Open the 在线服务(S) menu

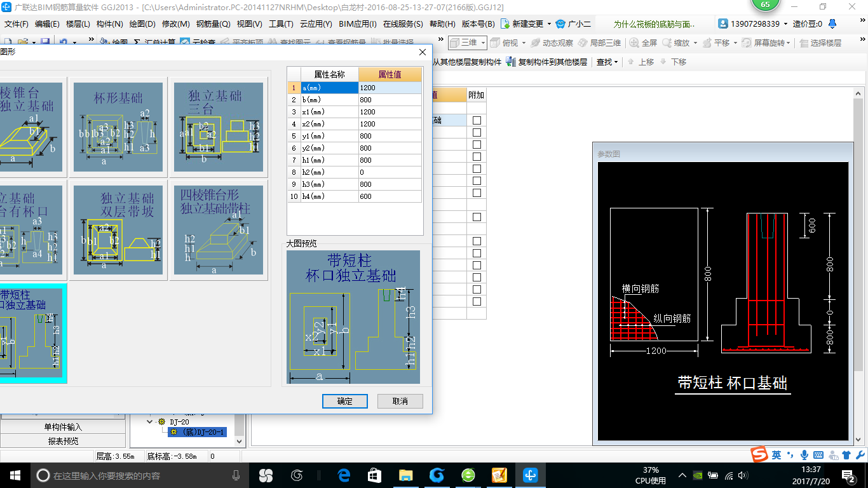coord(403,24)
